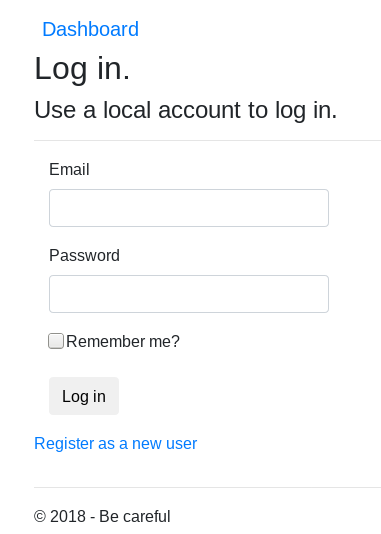Click the 2018 Be careful footer text

tap(102, 516)
